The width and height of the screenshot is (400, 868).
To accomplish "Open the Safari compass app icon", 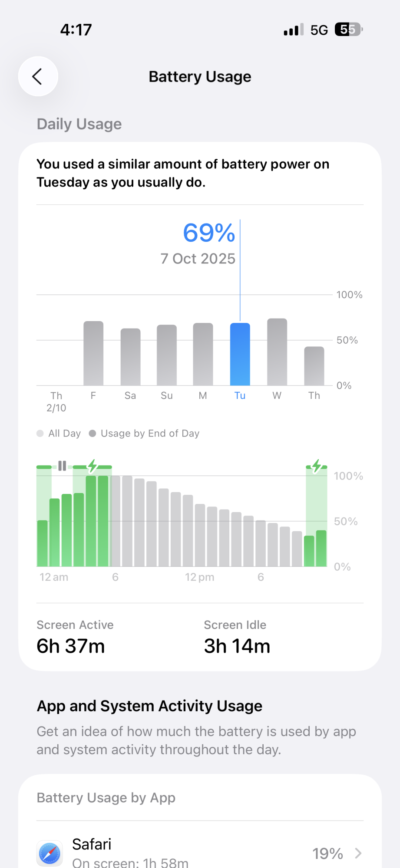I will tap(50, 853).
